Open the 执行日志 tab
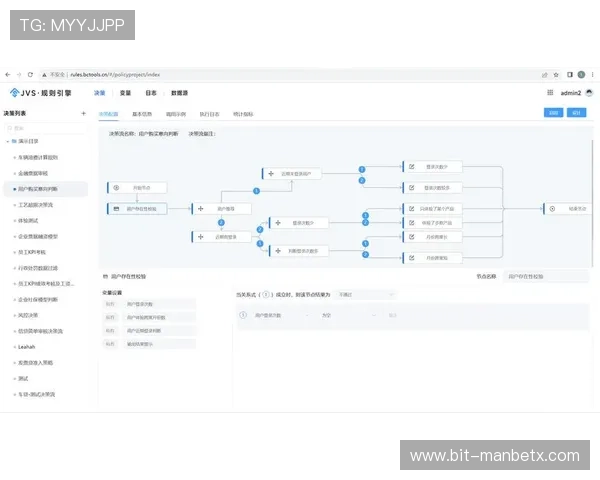 coord(210,113)
